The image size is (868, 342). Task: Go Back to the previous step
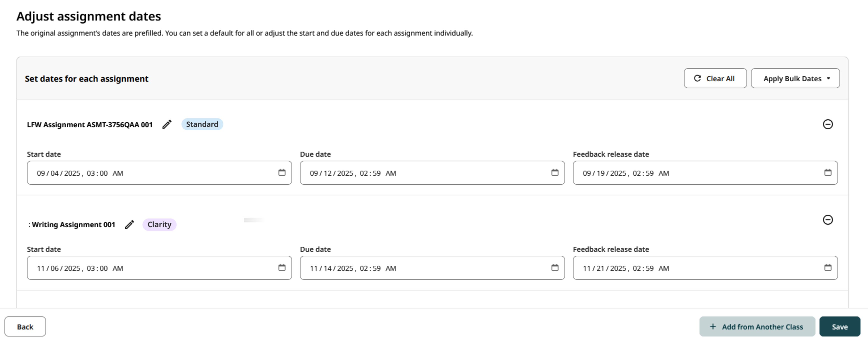(x=25, y=326)
